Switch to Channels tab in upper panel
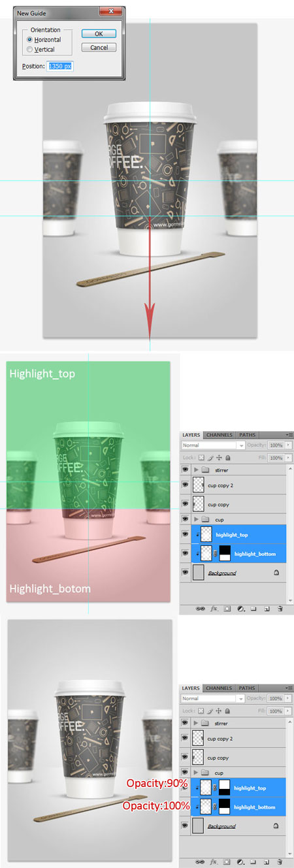294x868 pixels. click(220, 435)
